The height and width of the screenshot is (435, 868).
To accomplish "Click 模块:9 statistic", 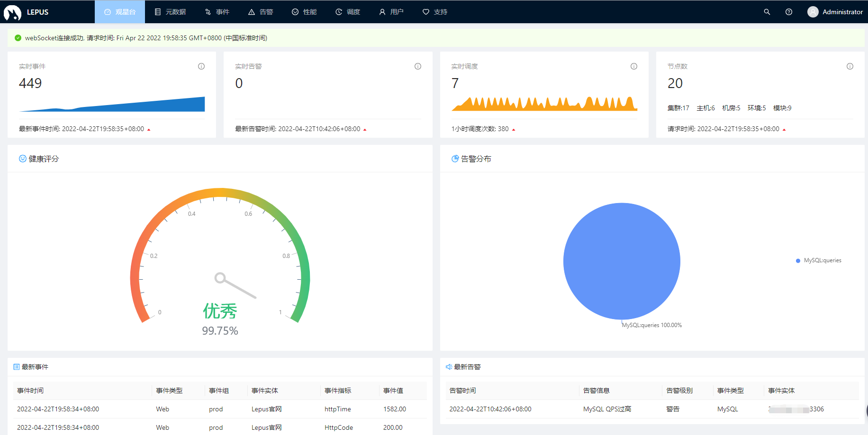I will coord(782,108).
